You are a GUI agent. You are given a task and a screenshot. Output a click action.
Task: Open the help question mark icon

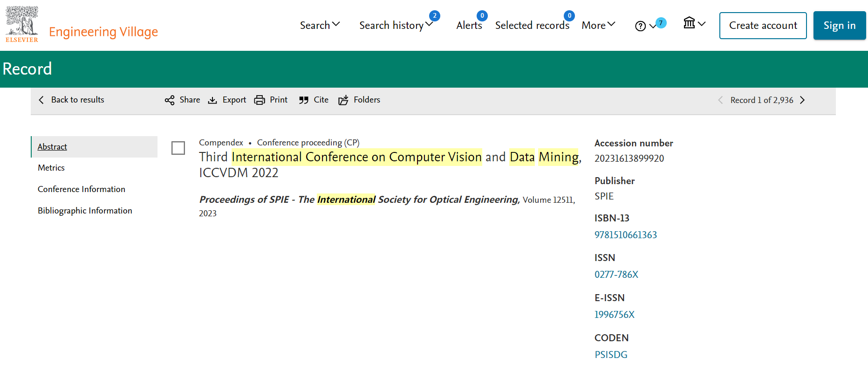[x=641, y=26]
